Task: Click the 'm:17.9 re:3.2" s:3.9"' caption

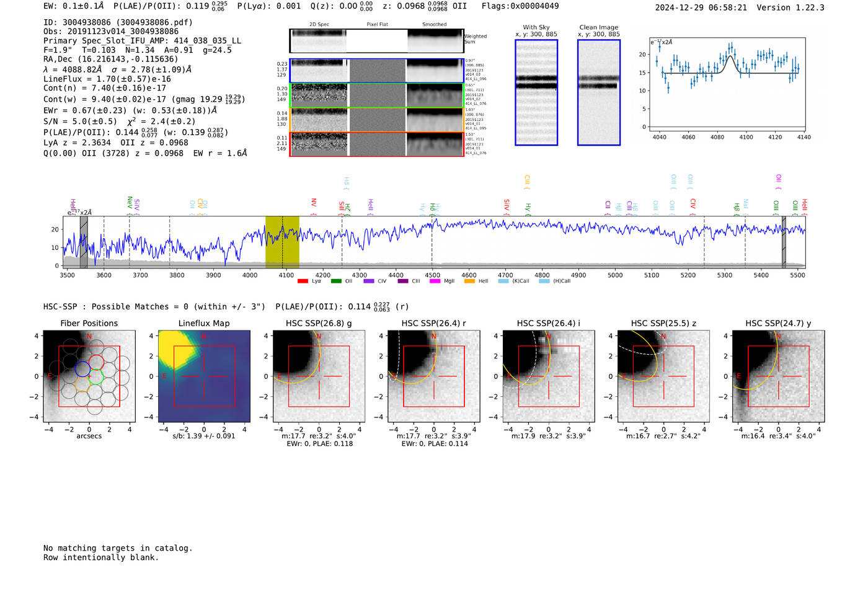Action: point(549,436)
